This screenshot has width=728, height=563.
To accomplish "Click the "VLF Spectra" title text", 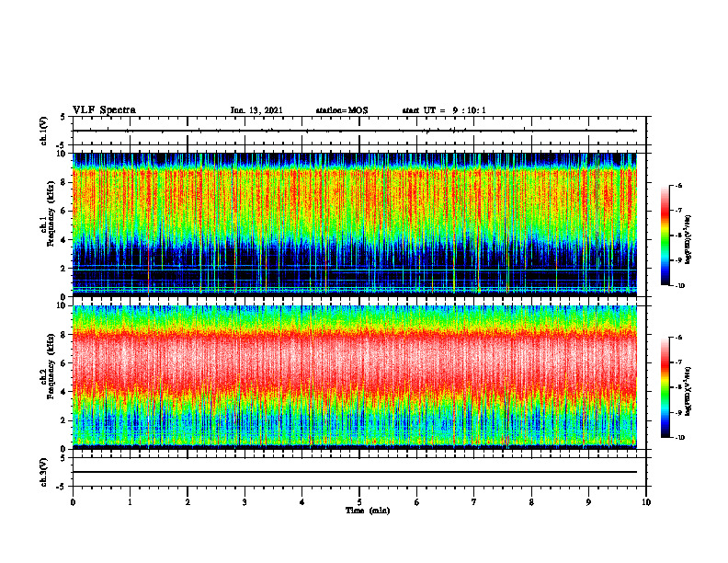I will point(104,110).
